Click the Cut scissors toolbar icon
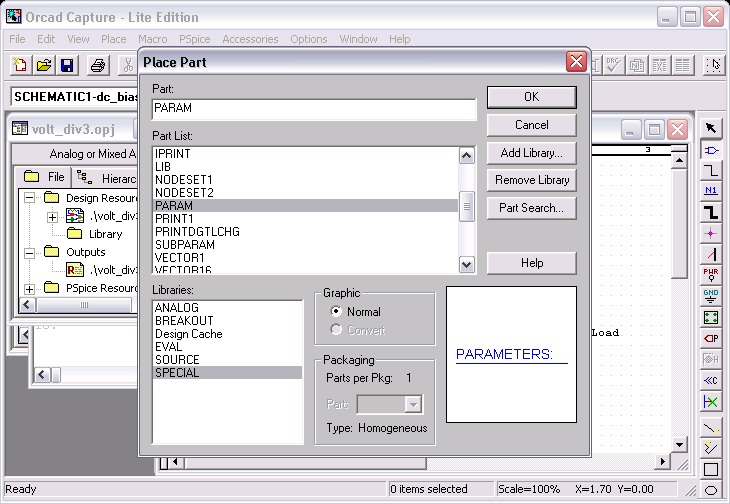The width and height of the screenshot is (730, 504). (128, 65)
